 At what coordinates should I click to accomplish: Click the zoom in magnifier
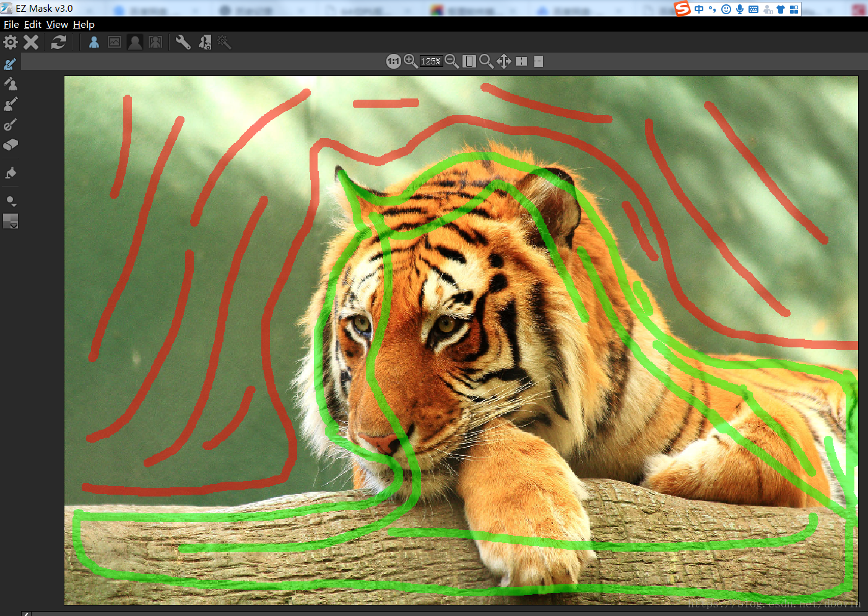click(x=410, y=61)
